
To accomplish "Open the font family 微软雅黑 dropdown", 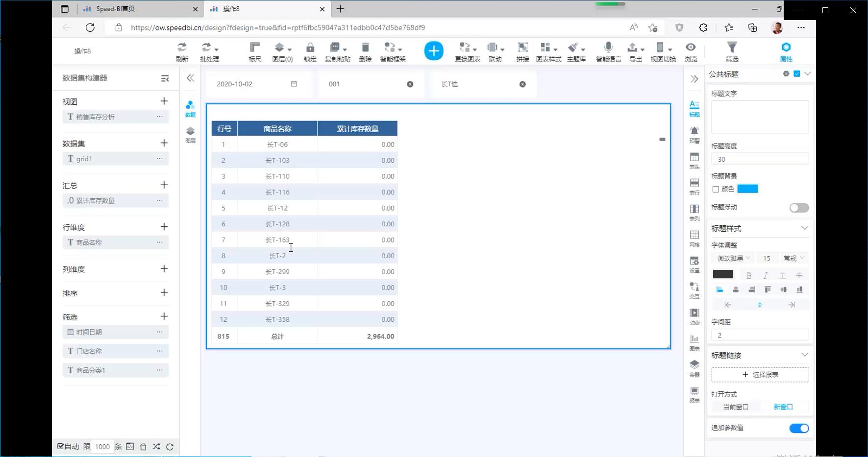I will click(733, 258).
